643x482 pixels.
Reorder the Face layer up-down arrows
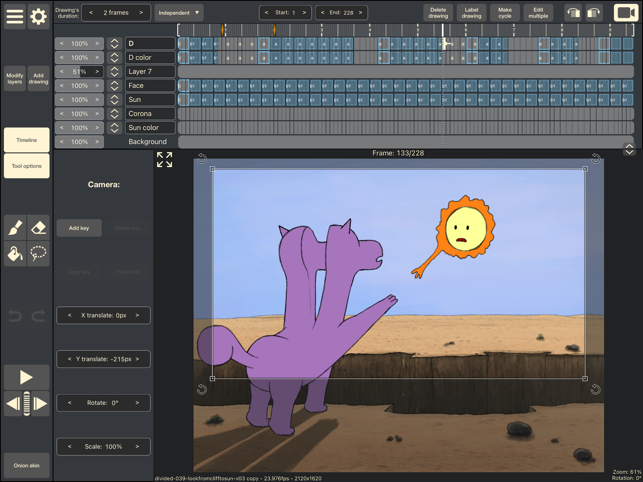114,85
